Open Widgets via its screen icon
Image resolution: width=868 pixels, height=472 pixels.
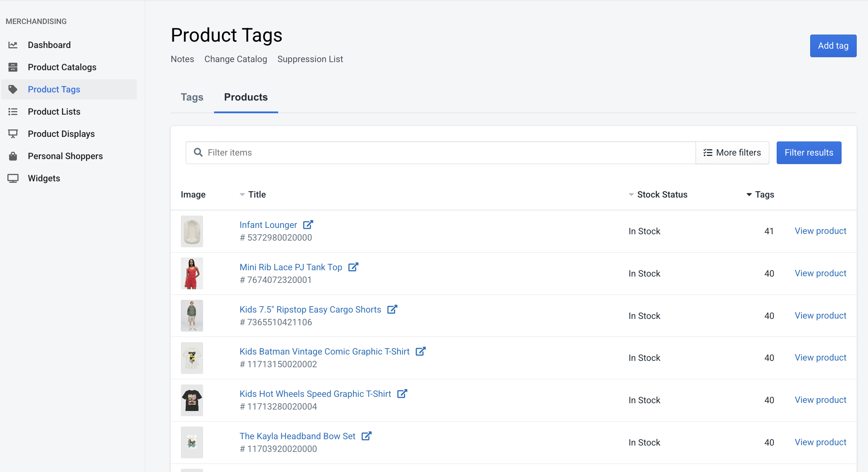(13, 178)
